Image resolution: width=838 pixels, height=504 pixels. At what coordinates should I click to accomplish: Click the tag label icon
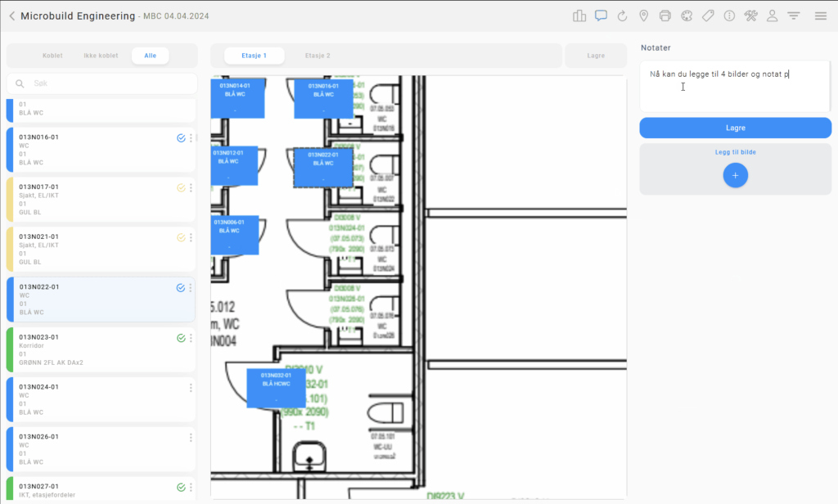click(x=708, y=16)
